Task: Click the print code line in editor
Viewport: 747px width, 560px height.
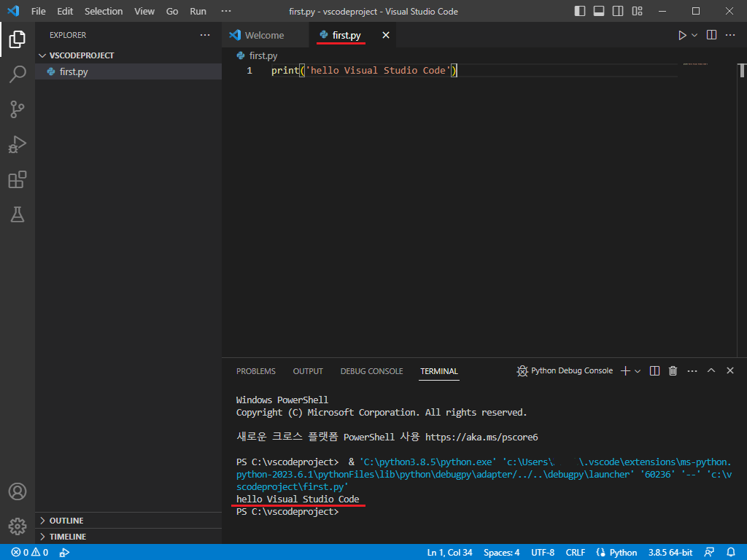Action: coord(364,71)
